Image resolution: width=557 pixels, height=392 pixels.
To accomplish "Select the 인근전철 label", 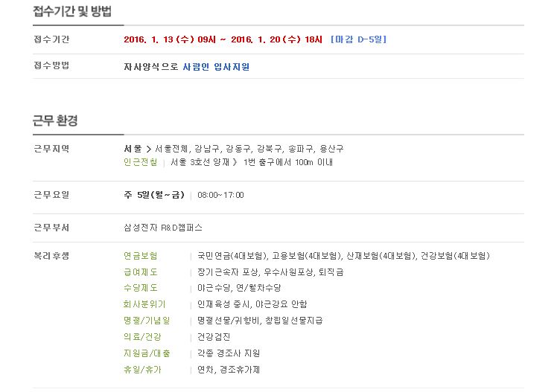I will pos(140,162).
